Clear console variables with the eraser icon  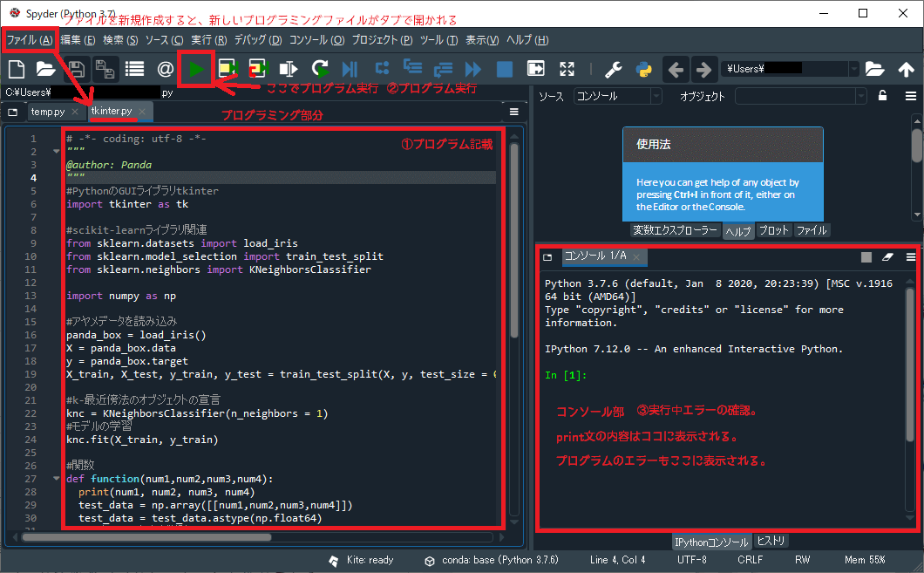click(887, 256)
